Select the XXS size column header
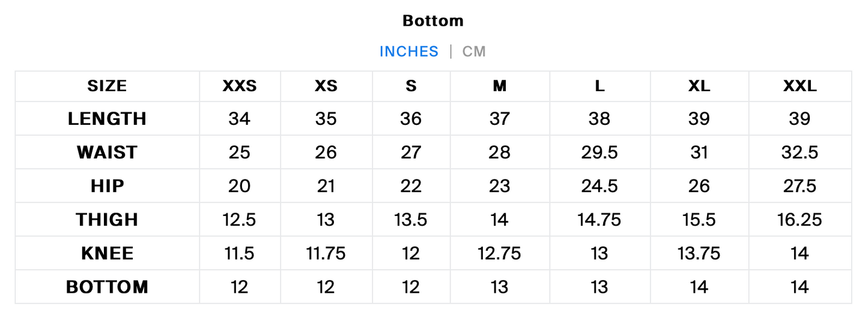Screen dimensions: 868x330 click(240, 86)
